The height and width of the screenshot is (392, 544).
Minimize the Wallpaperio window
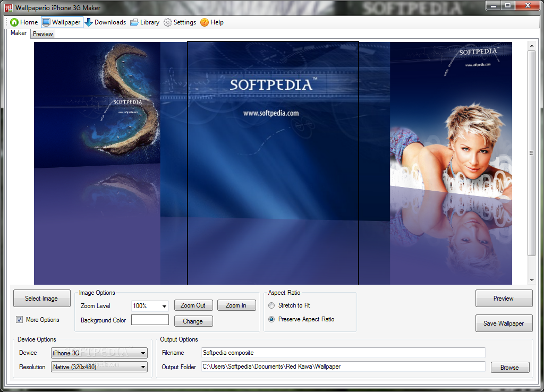494,5
